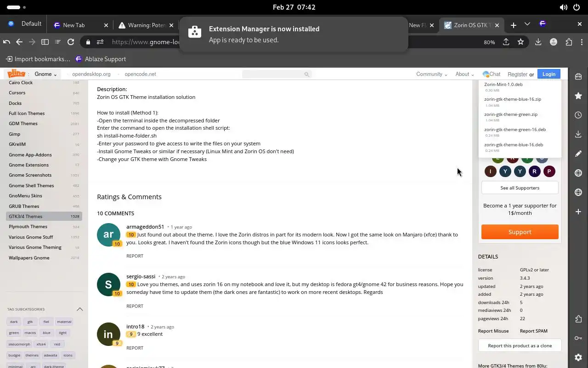Expand the About menu

tap(464, 74)
